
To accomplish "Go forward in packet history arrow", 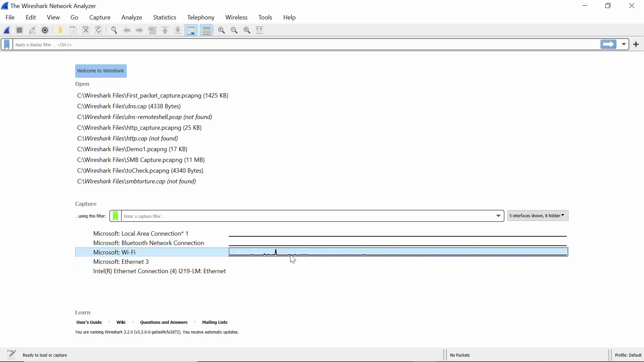I will (x=140, y=30).
